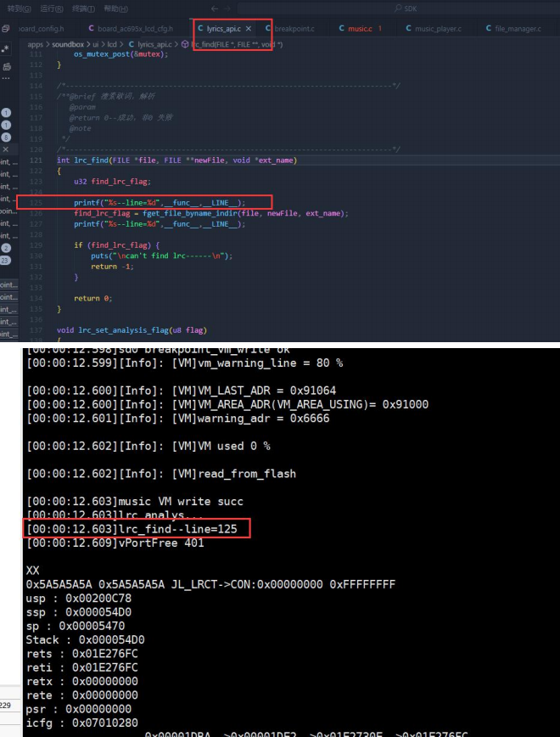Open the 转到(G) menu
The image size is (560, 737).
coord(19,9)
